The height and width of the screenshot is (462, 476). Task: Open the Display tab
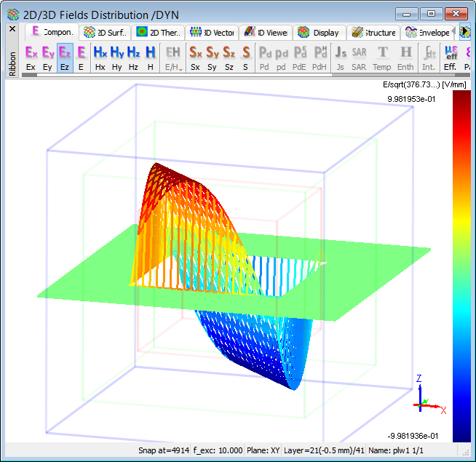tap(319, 32)
